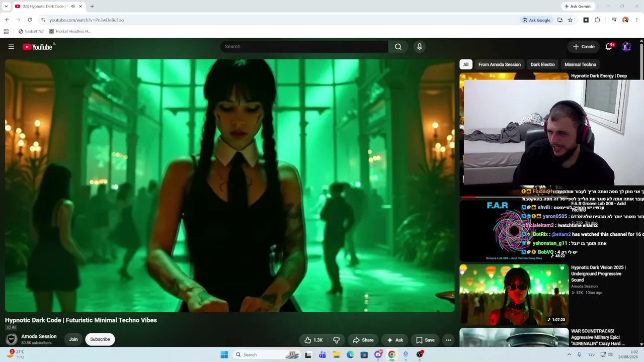Bookmark this page with the star
This screenshot has width=644, height=362.
point(570,20)
